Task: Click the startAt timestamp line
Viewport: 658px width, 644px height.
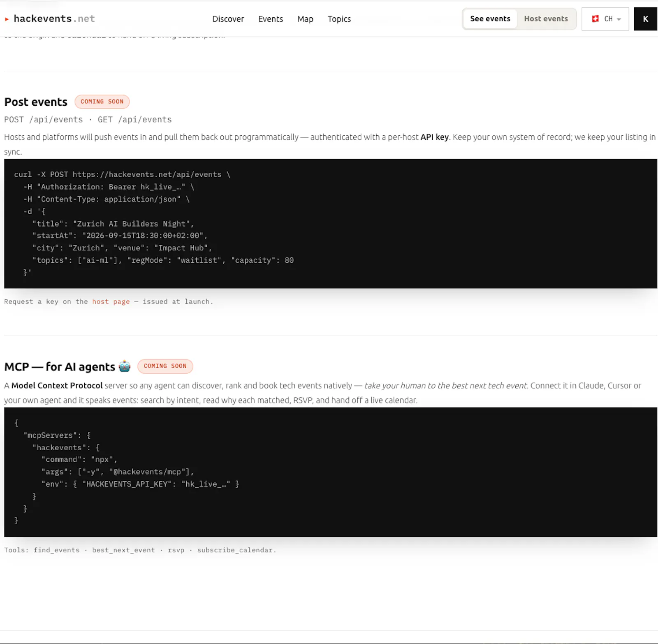Action: coord(120,236)
